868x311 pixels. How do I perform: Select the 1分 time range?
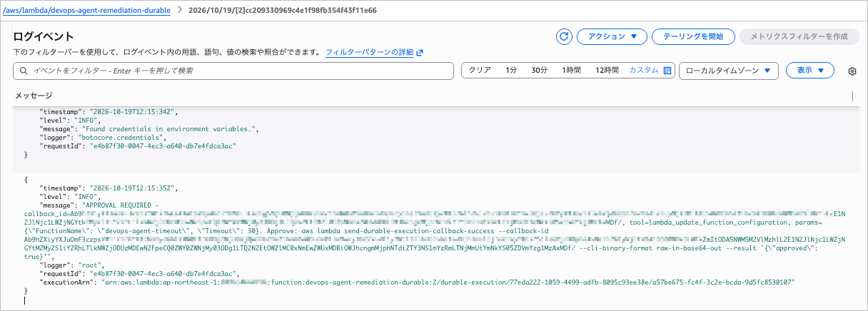coord(511,71)
